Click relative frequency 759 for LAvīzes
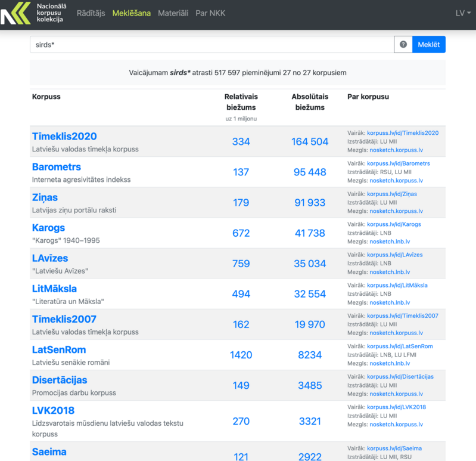The image size is (476, 461). (x=241, y=264)
